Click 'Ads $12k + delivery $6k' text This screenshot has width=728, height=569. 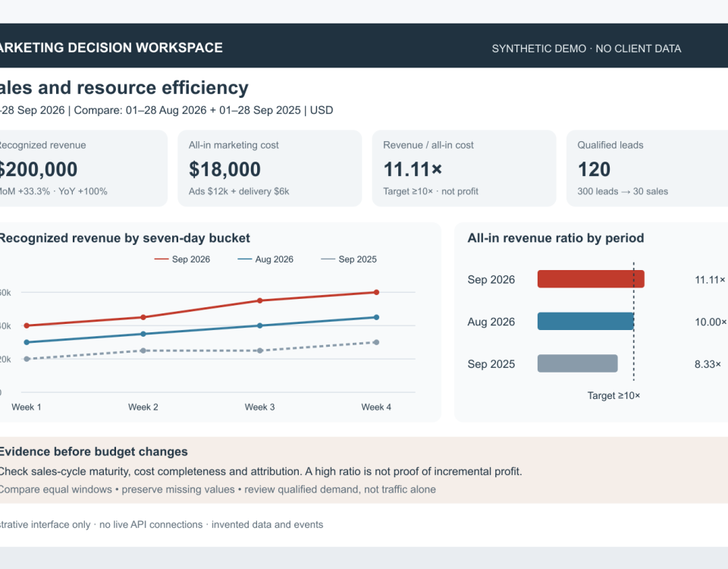[239, 191]
